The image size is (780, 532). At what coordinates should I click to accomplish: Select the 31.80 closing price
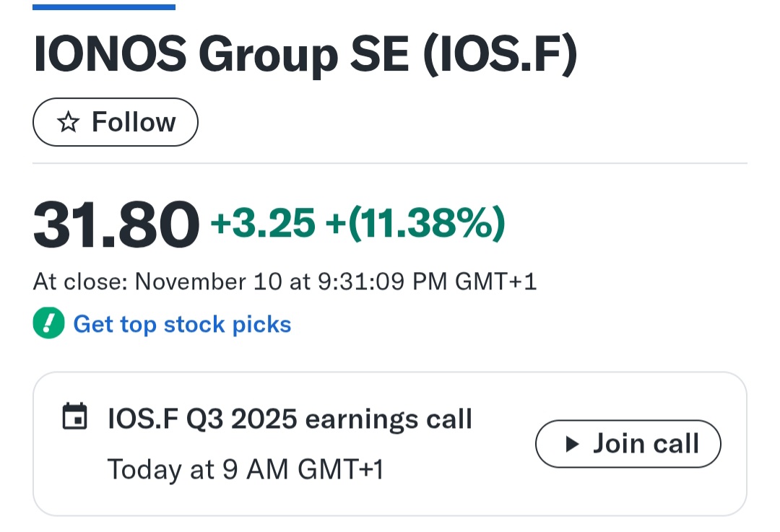pyautogui.click(x=116, y=224)
